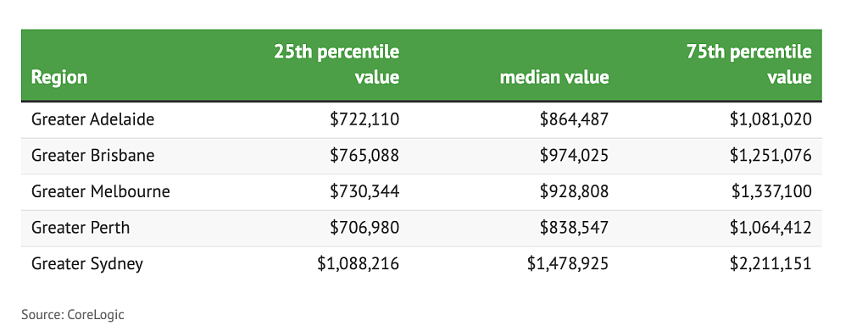Select the Greater Adelaide row label
The height and width of the screenshot is (331, 868).
[x=92, y=119]
